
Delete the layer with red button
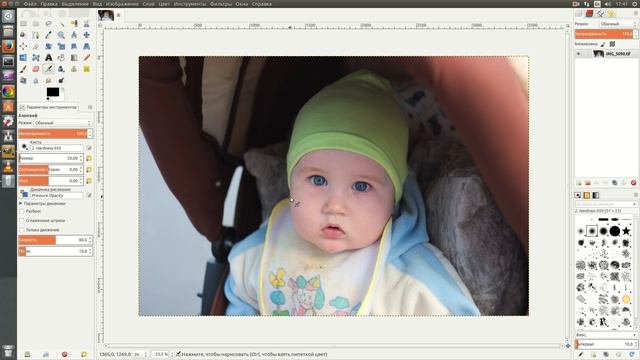pos(633,183)
